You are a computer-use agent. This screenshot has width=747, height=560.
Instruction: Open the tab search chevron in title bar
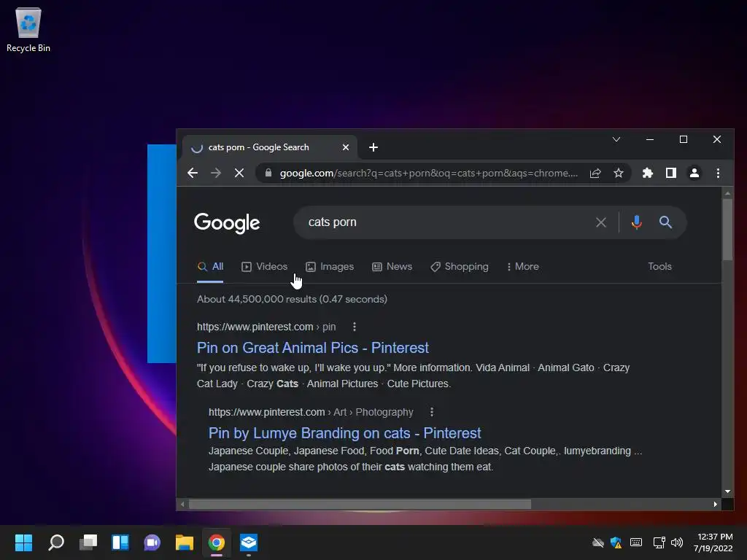616,139
